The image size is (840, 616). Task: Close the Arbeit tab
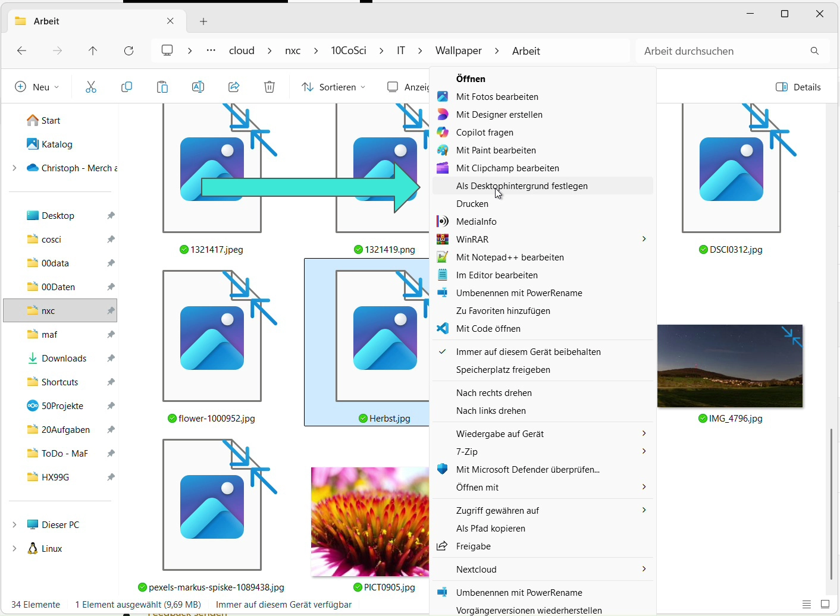tap(171, 21)
